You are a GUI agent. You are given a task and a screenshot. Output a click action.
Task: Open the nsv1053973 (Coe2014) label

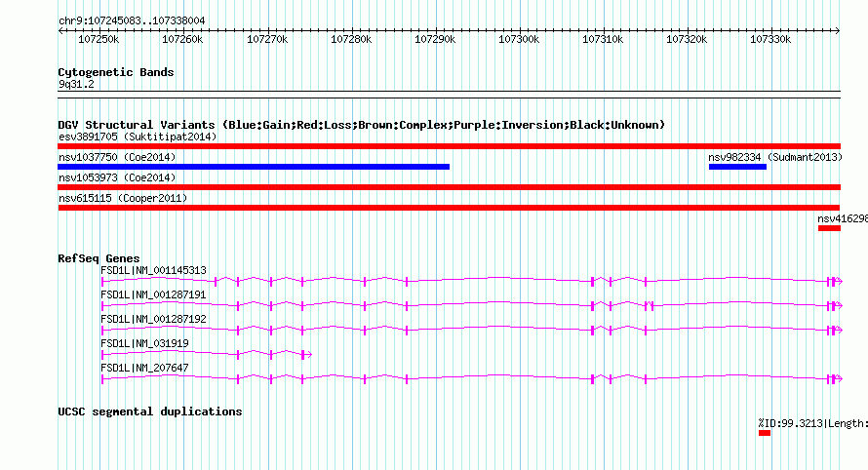(117, 177)
